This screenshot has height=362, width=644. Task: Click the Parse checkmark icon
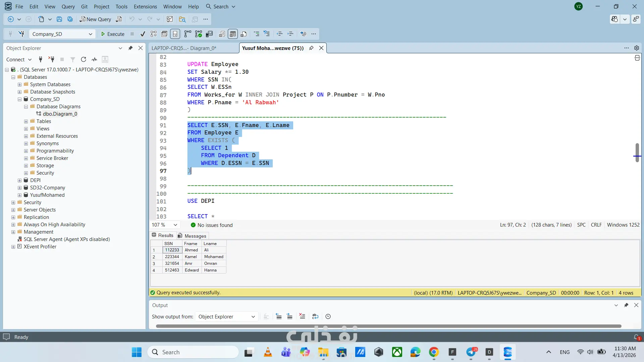pyautogui.click(x=143, y=34)
